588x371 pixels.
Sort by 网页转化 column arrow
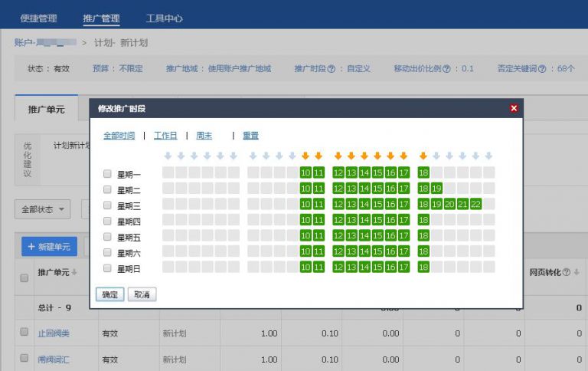click(x=576, y=272)
